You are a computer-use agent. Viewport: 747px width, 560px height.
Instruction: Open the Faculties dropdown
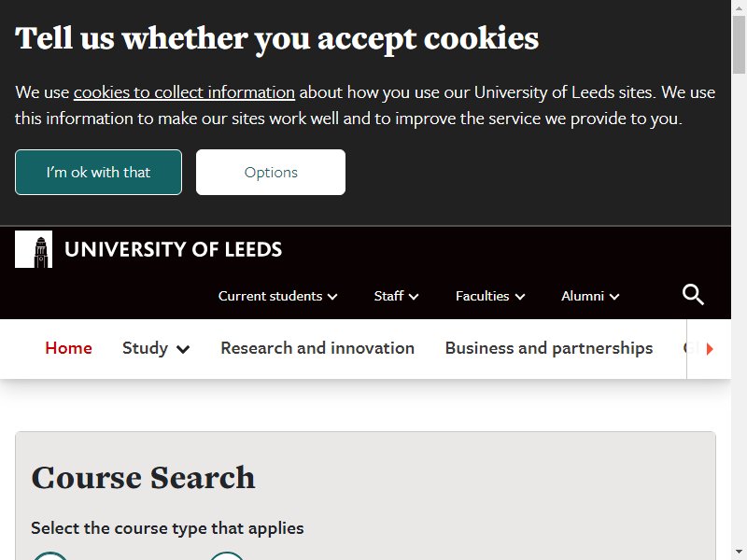coord(490,296)
